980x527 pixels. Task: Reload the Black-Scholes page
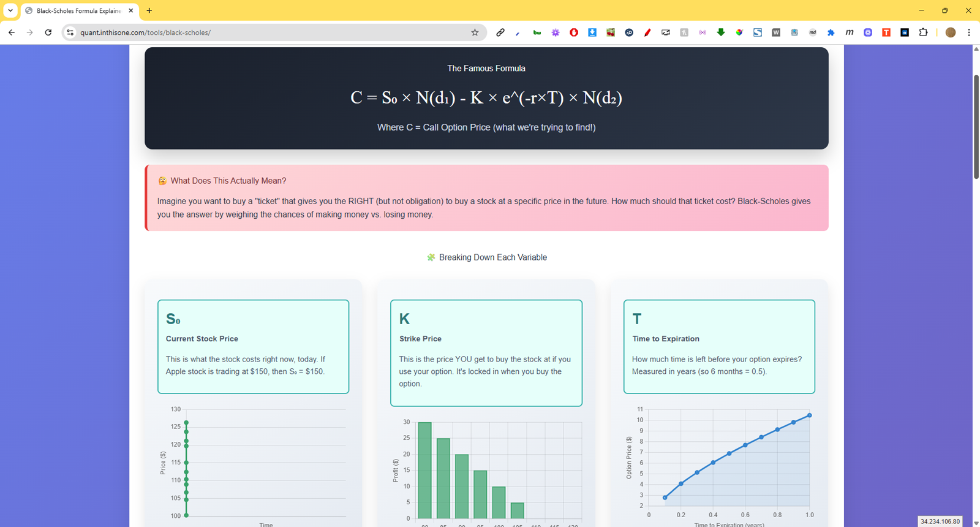pyautogui.click(x=48, y=32)
